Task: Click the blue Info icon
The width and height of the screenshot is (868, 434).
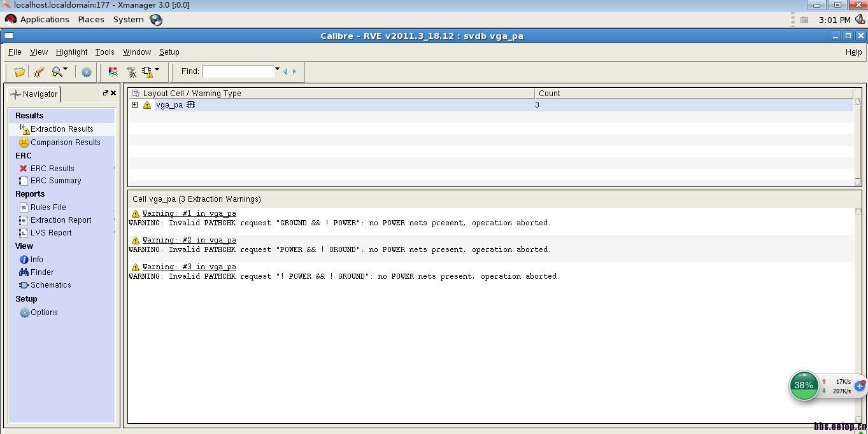Action: point(24,260)
